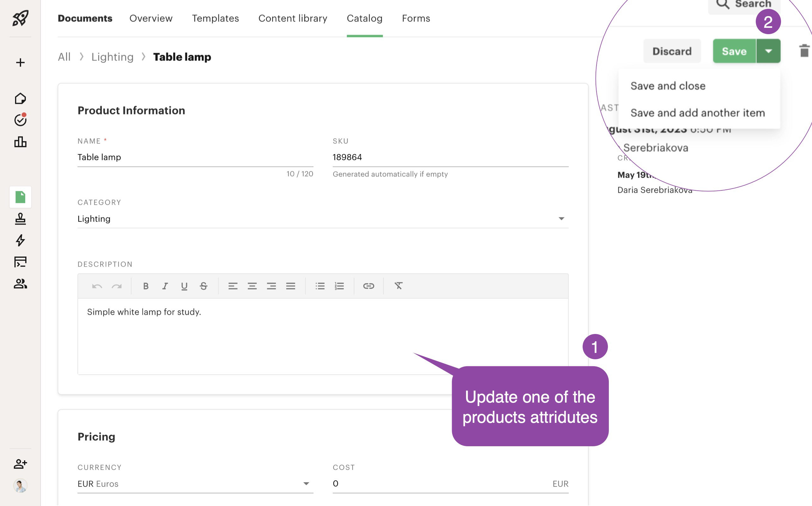Click the green Save button

tap(735, 51)
